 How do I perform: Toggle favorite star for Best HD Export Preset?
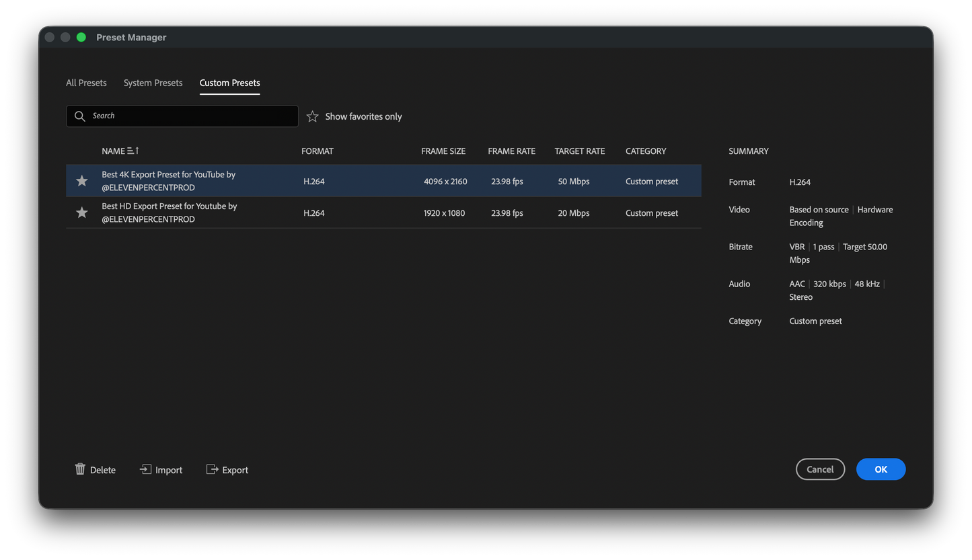coord(82,212)
